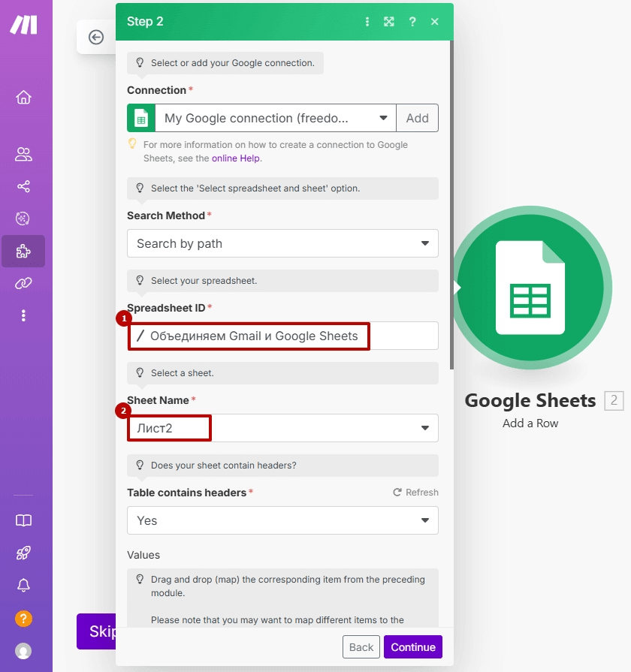Open the Templates puzzle icon in sidebar
The width and height of the screenshot is (631, 672).
[23, 251]
